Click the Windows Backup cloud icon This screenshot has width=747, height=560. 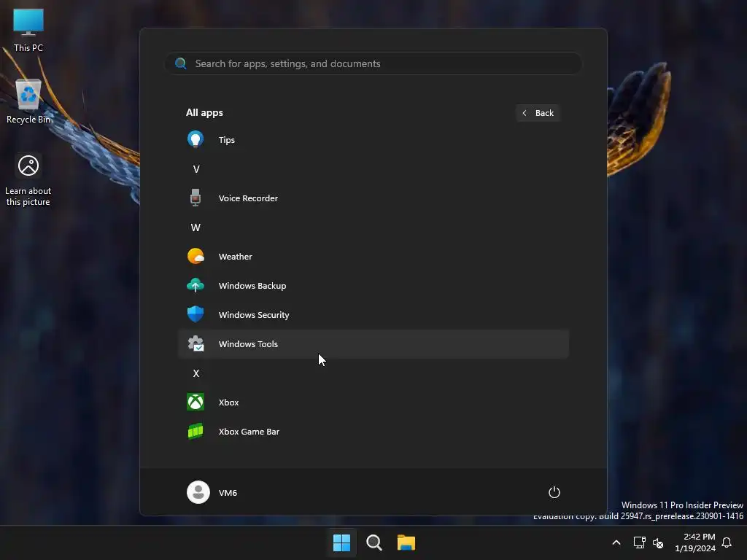[196, 285]
